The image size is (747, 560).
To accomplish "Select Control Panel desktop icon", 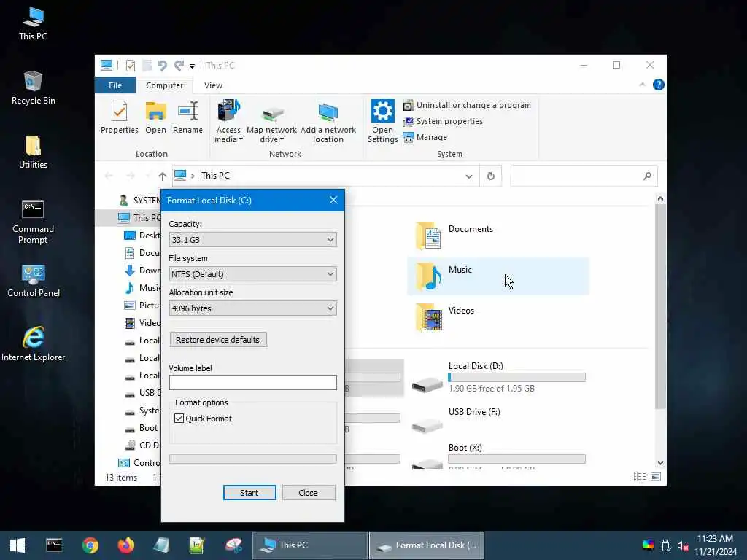I will [x=34, y=281].
